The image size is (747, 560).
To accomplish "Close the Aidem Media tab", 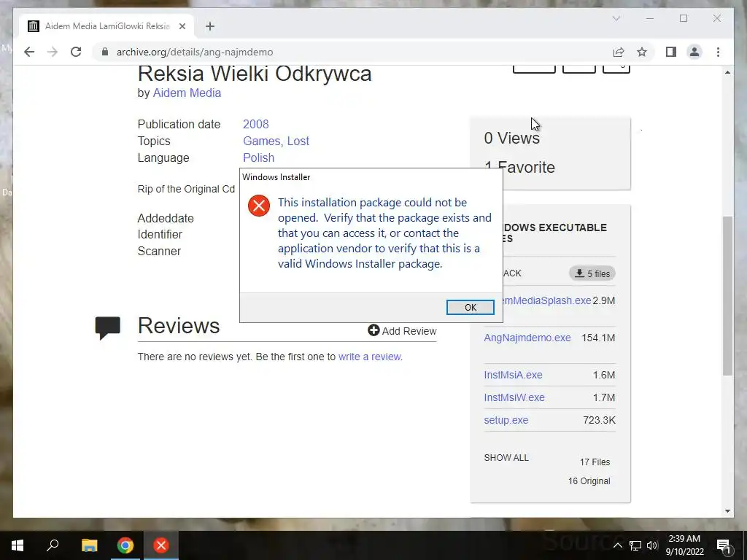I will pyautogui.click(x=182, y=26).
